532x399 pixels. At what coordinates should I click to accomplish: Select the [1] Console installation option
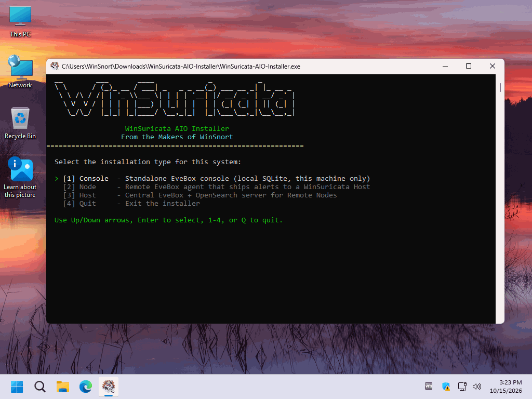[x=212, y=179]
